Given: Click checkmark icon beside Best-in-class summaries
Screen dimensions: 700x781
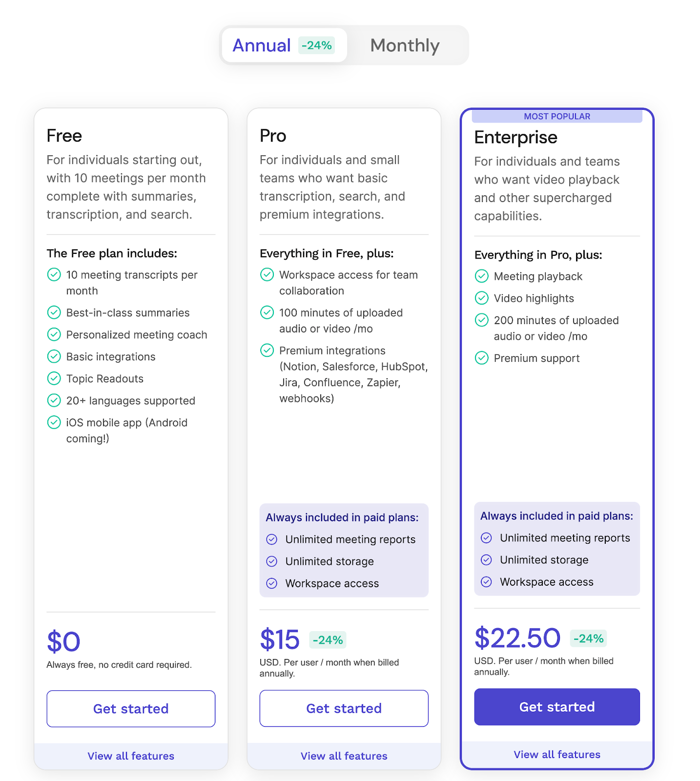Looking at the screenshot, I should pos(54,312).
